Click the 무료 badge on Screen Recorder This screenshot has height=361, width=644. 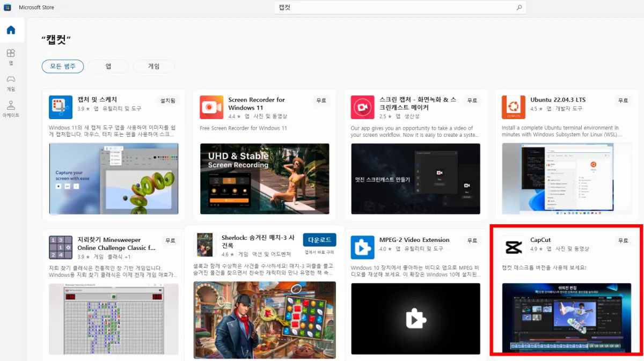click(321, 100)
